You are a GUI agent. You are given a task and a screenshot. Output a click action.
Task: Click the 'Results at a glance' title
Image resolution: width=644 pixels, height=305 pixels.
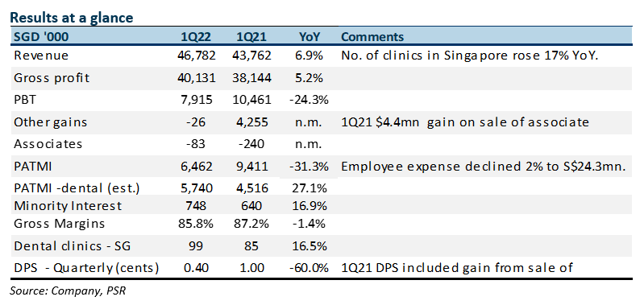click(x=72, y=18)
